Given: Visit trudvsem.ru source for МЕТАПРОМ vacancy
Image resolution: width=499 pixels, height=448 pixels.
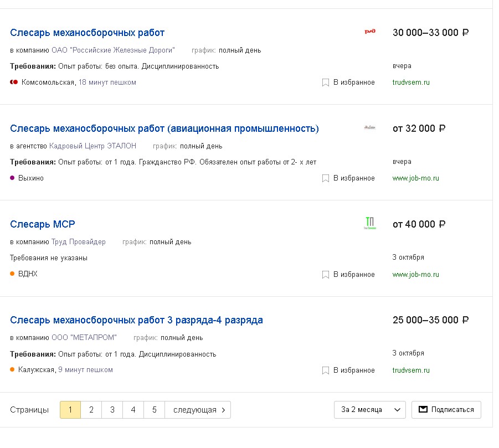Looking at the screenshot, I should click(x=411, y=370).
